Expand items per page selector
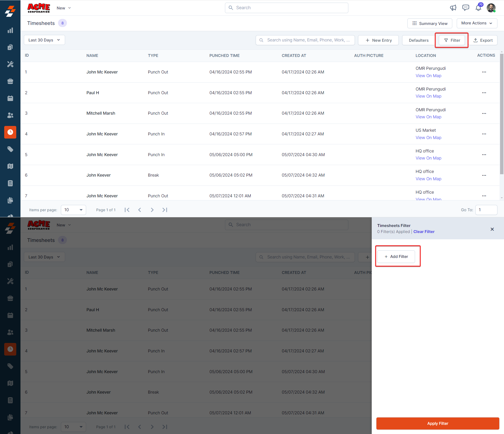This screenshot has height=434, width=504. [73, 210]
